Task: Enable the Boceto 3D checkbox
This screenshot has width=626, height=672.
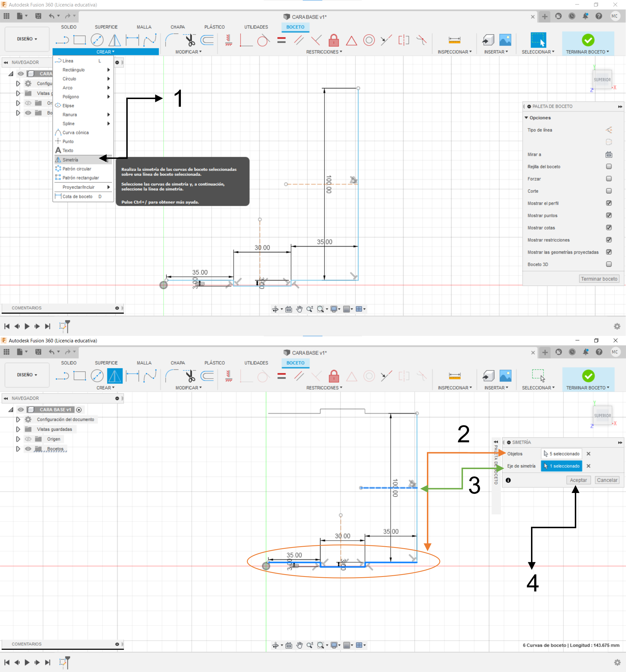Action: click(x=608, y=264)
